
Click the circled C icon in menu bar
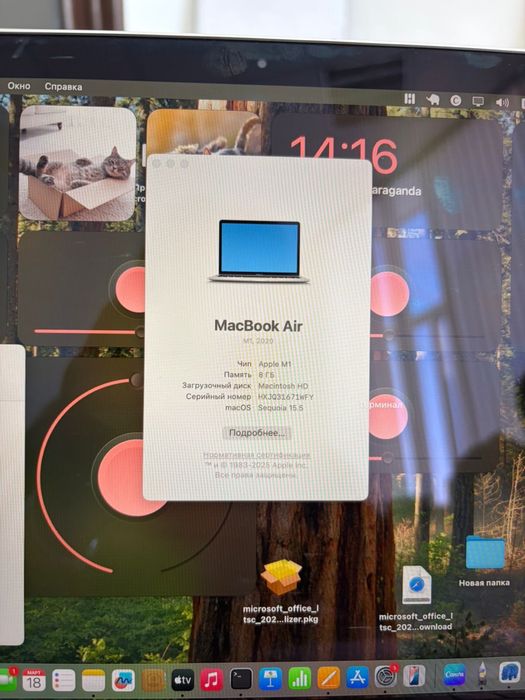(x=455, y=100)
